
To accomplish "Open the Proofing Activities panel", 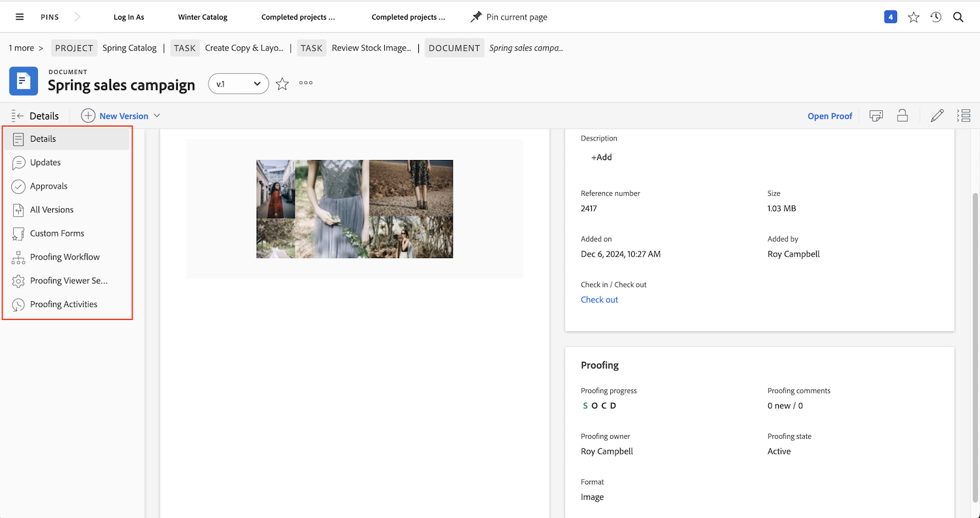I will [x=63, y=304].
